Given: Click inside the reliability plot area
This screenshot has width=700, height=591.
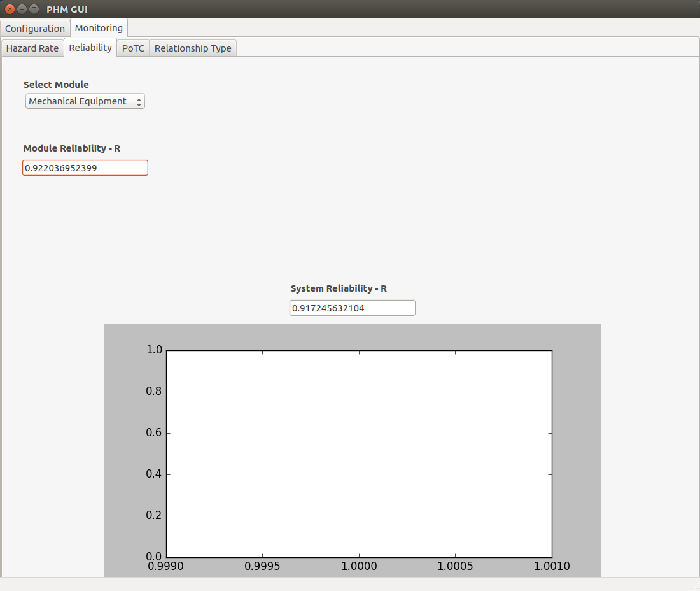Looking at the screenshot, I should (359, 454).
